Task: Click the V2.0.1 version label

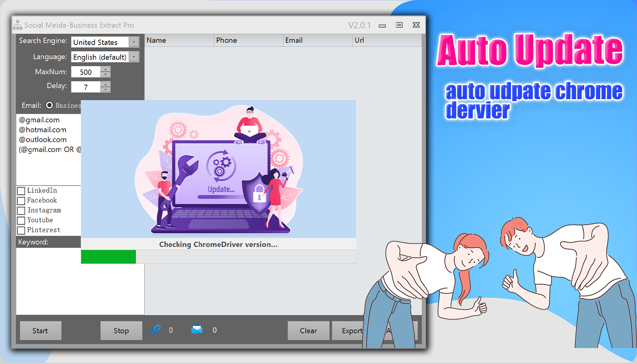Action: [359, 25]
